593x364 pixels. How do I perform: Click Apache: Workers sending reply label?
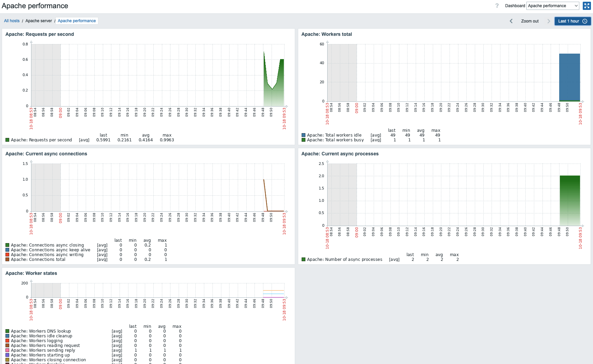pyautogui.click(x=43, y=350)
